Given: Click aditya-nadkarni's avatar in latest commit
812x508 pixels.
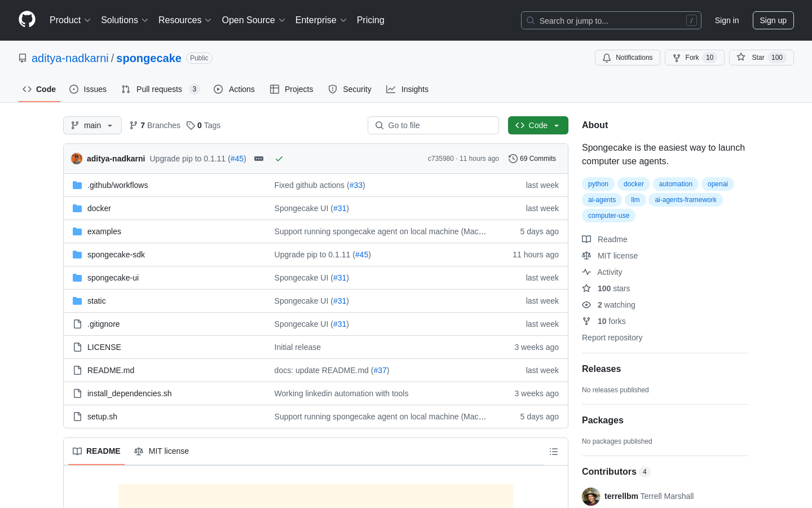Looking at the screenshot, I should pyautogui.click(x=77, y=159).
